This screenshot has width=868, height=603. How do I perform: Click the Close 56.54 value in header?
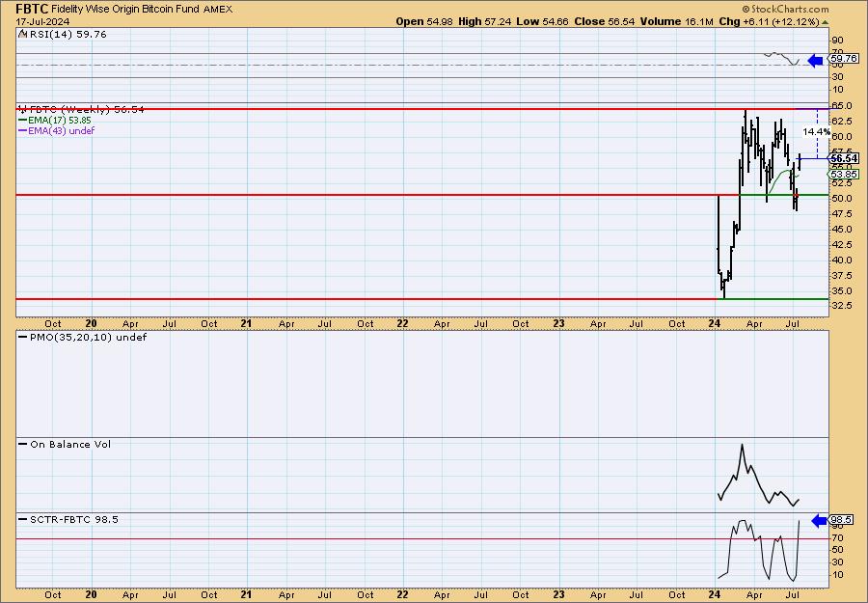click(605, 21)
